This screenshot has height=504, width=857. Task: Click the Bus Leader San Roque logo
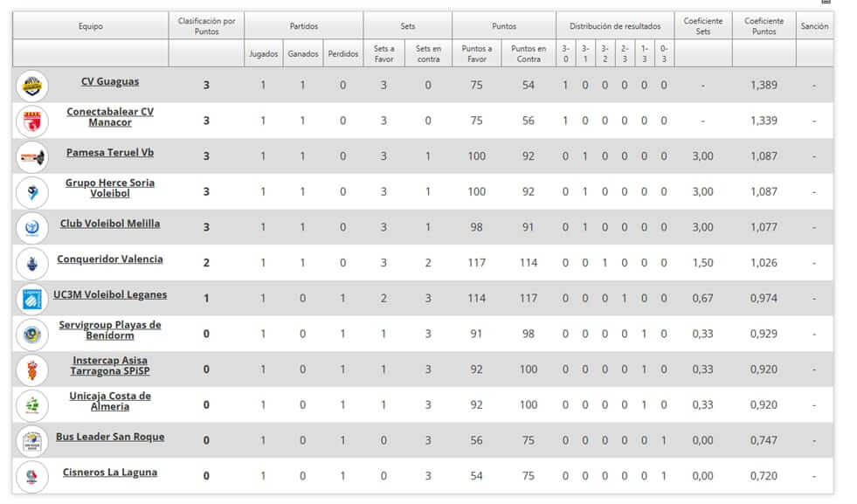tap(32, 440)
